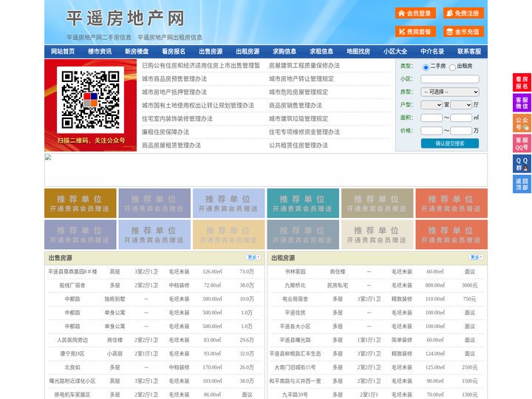Viewport: 532px width, 399px height.
Task: Open link 城市房地产抵押管理办法
Action: pos(174,92)
